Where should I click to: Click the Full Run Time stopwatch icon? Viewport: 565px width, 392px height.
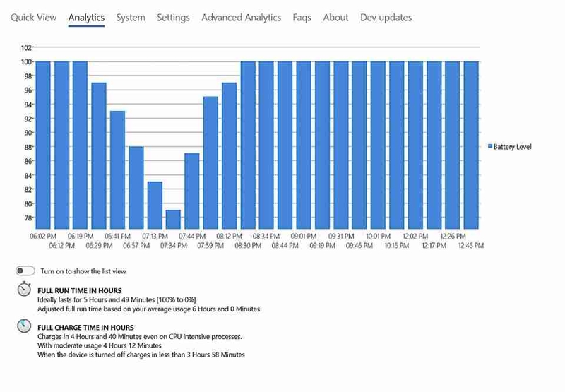point(24,289)
